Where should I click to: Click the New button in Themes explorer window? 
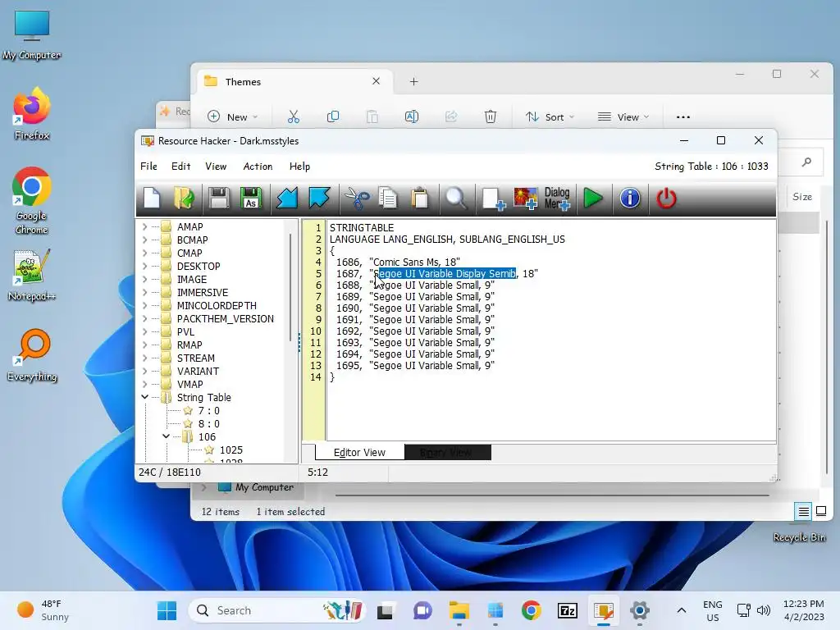[233, 116]
